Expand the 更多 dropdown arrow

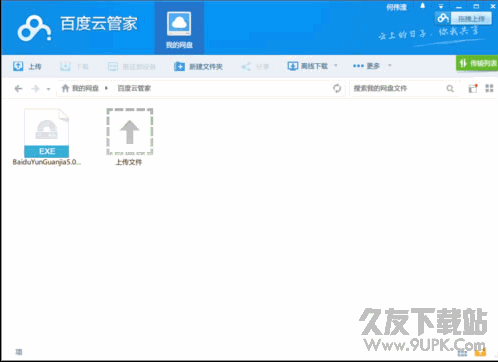(389, 65)
